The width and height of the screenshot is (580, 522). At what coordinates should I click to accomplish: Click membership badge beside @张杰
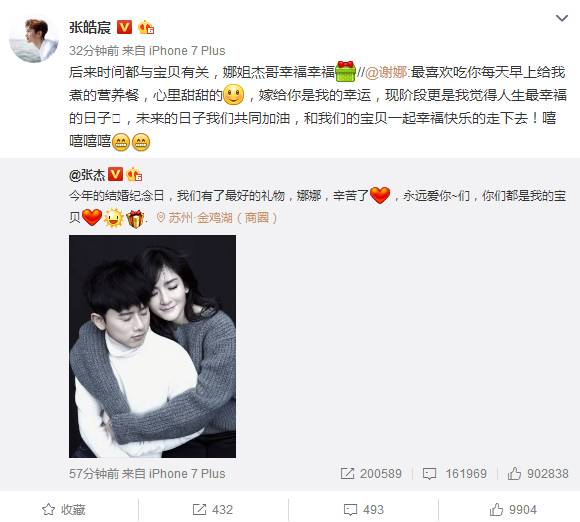[134, 175]
